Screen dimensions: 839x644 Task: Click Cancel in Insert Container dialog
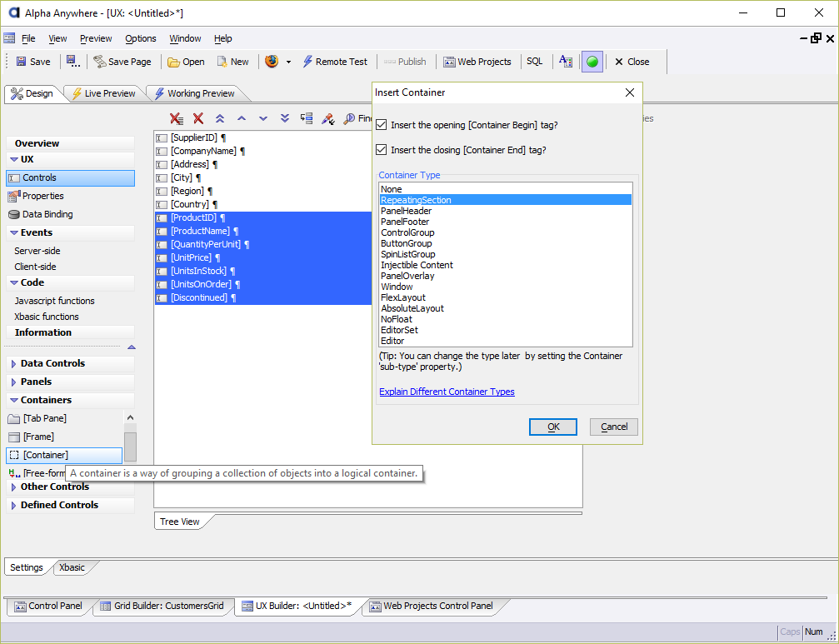[614, 427]
